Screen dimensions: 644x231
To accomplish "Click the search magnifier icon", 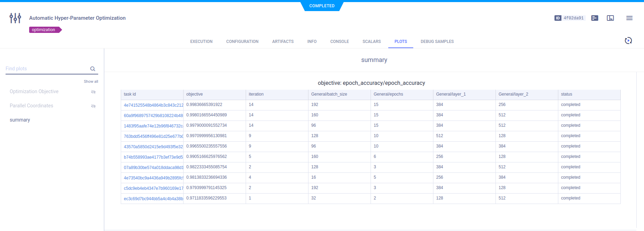I will (x=93, y=69).
